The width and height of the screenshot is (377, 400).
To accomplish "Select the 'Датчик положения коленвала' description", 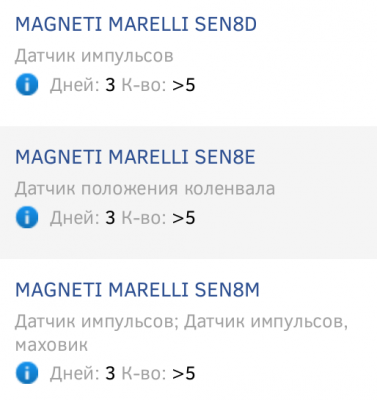I will (x=145, y=189).
